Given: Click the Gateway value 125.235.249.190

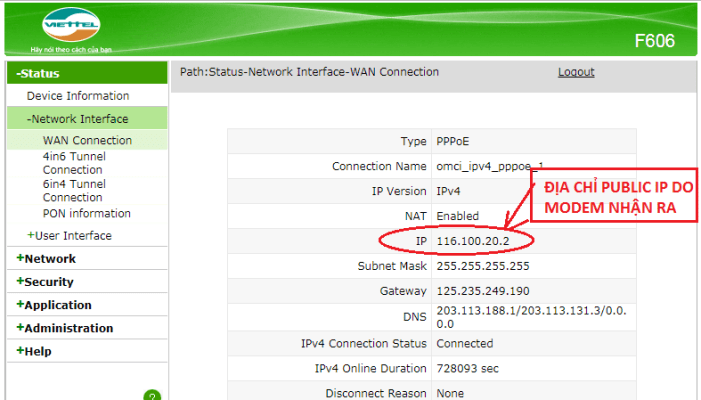Looking at the screenshot, I should [x=483, y=291].
